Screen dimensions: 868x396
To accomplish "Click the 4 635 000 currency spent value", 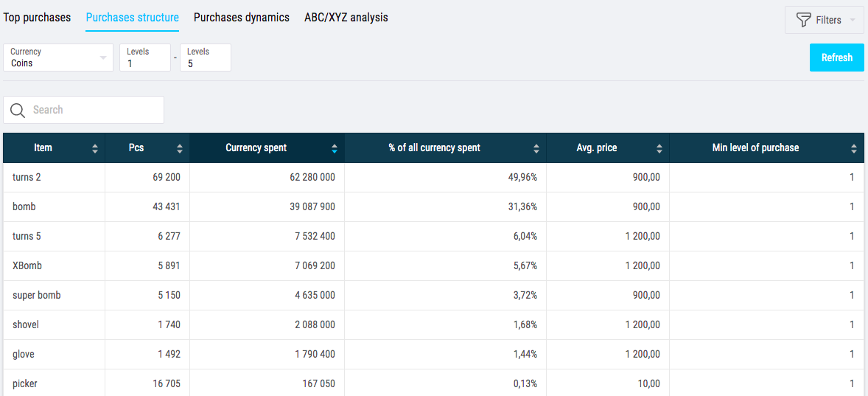I will (x=314, y=295).
